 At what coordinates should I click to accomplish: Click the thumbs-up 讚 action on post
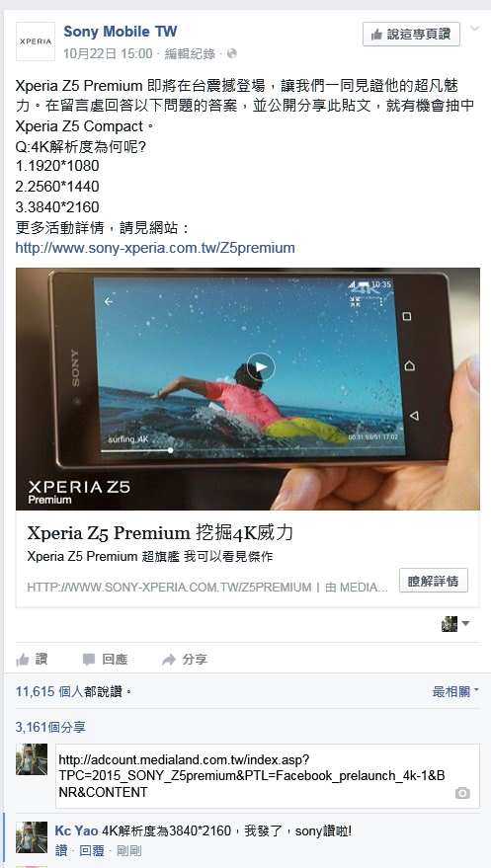tap(32, 660)
